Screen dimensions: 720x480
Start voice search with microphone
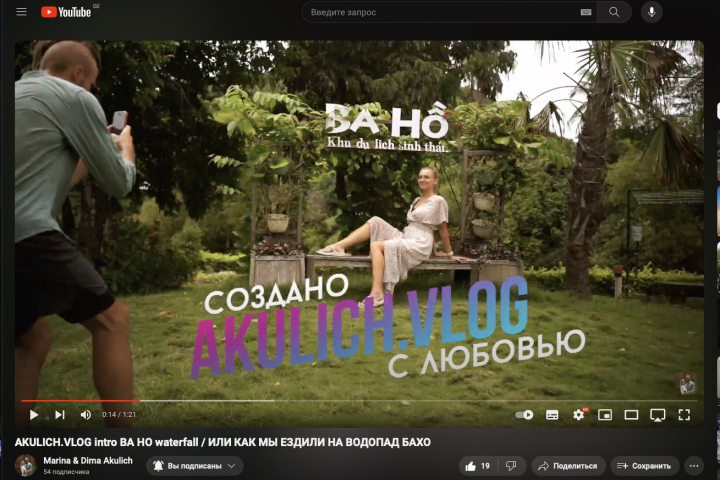[x=651, y=12]
